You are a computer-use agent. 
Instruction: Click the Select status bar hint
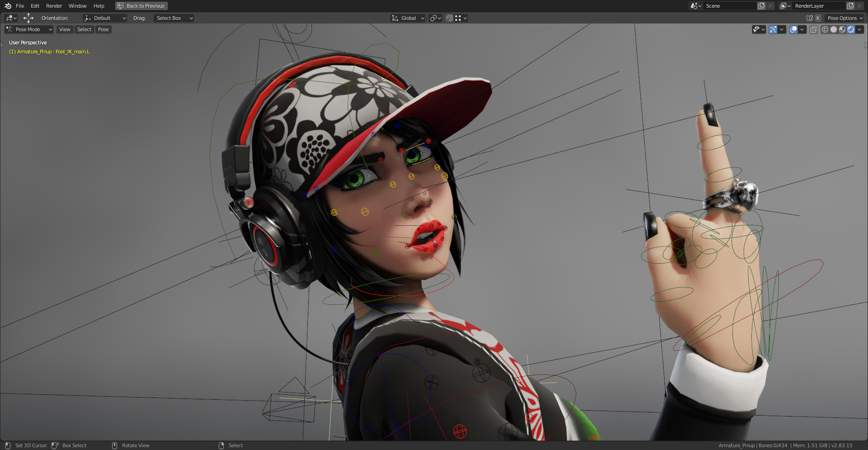(x=236, y=445)
